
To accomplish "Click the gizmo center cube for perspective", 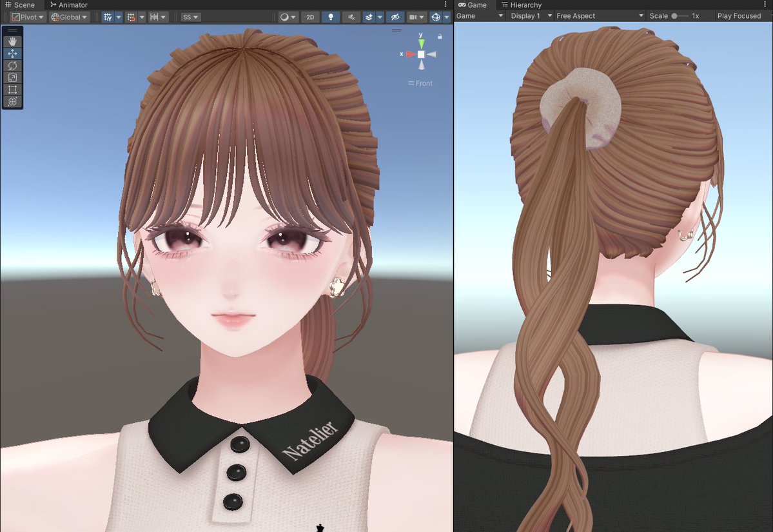I will click(421, 54).
